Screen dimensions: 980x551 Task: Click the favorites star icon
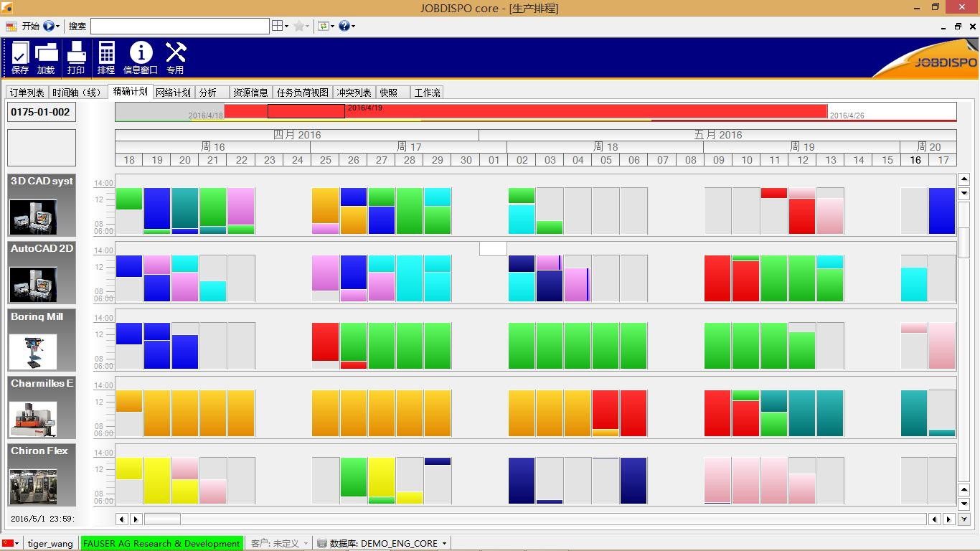(x=298, y=26)
